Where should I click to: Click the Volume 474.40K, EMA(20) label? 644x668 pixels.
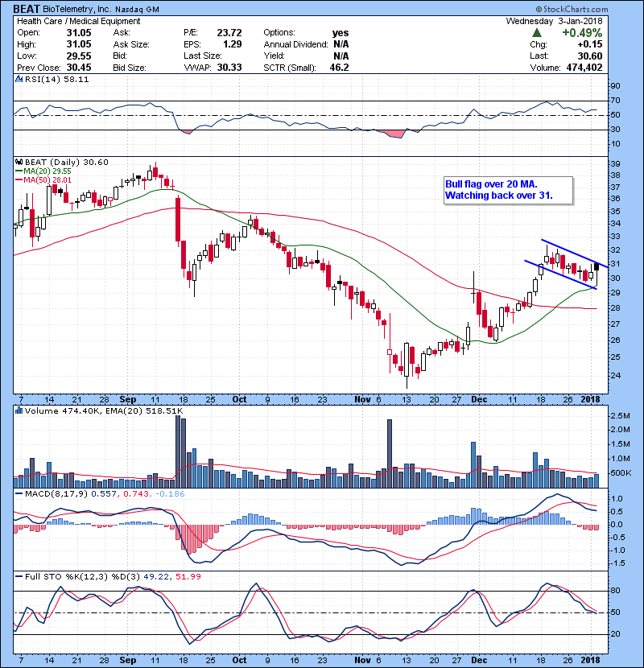point(104,410)
